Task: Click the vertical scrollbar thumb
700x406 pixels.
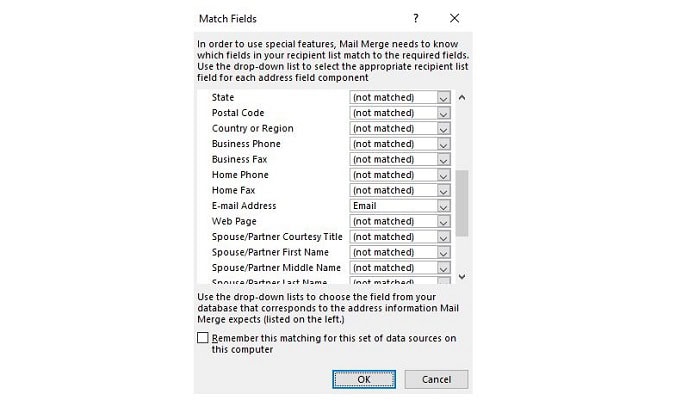Action: coord(461,202)
